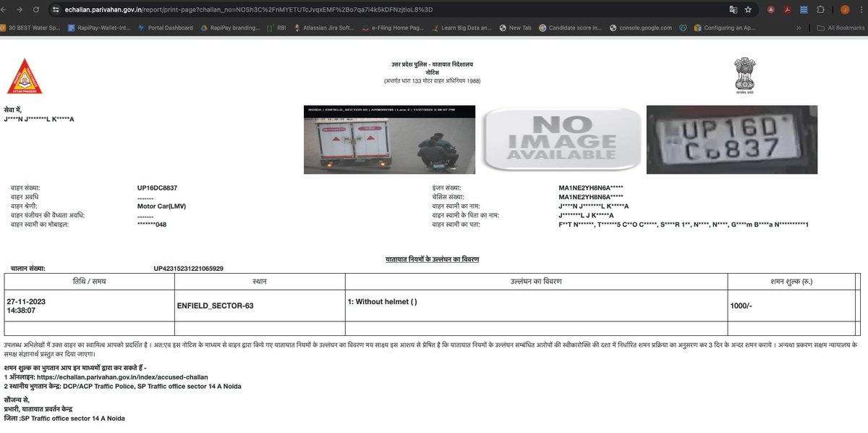Click the 'No Image Available' placeholder

point(561,140)
